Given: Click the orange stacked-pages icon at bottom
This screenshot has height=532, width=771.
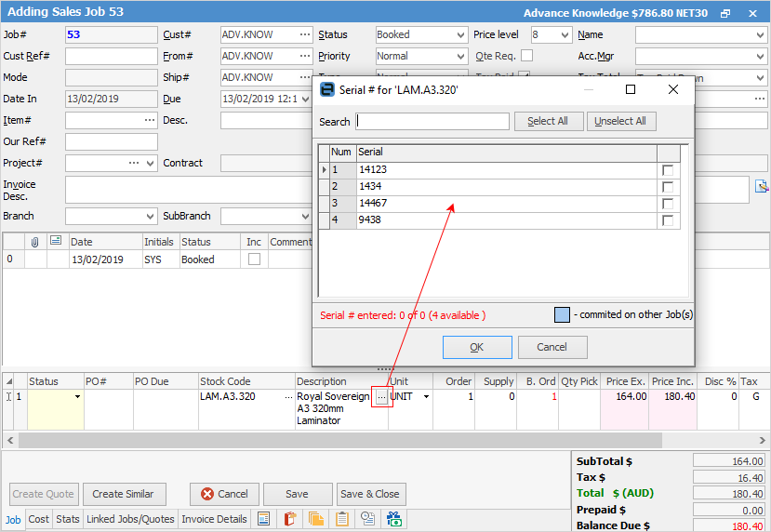Looking at the screenshot, I should [x=316, y=519].
